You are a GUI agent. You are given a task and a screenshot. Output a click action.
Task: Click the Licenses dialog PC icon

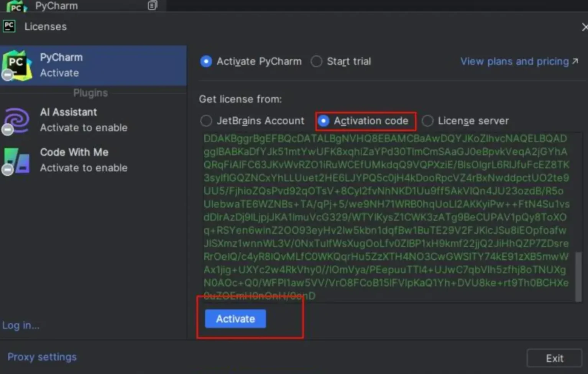click(x=9, y=26)
